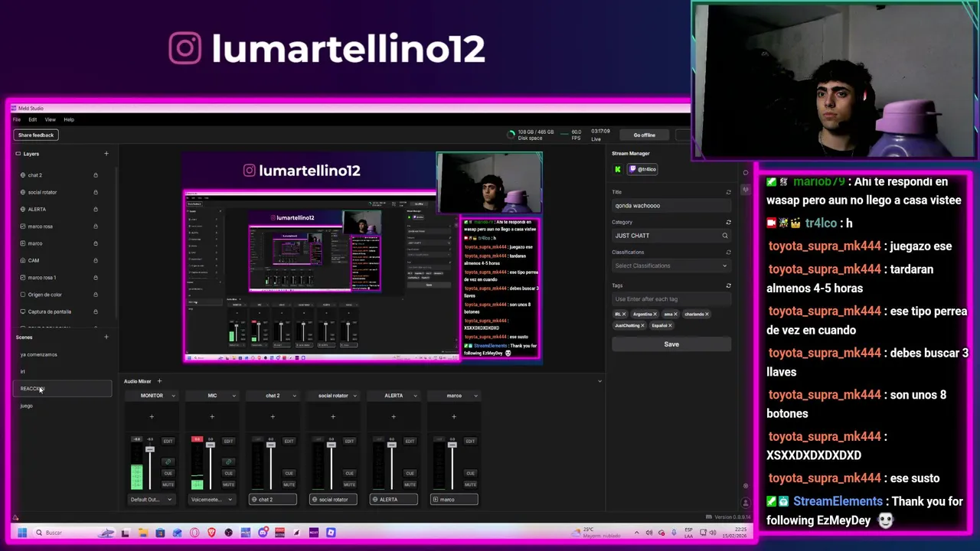The width and height of the screenshot is (980, 551).
Task: Select the Captura de pantalla layer
Action: (49, 311)
